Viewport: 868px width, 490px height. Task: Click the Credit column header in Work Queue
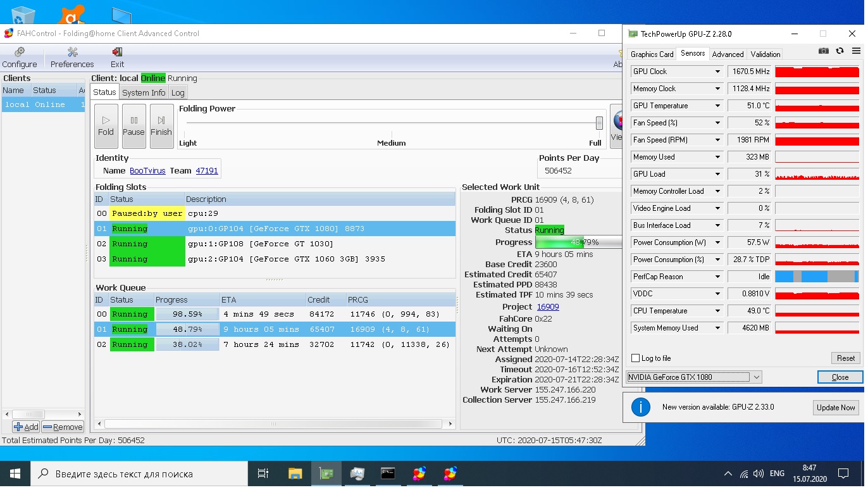tap(325, 300)
